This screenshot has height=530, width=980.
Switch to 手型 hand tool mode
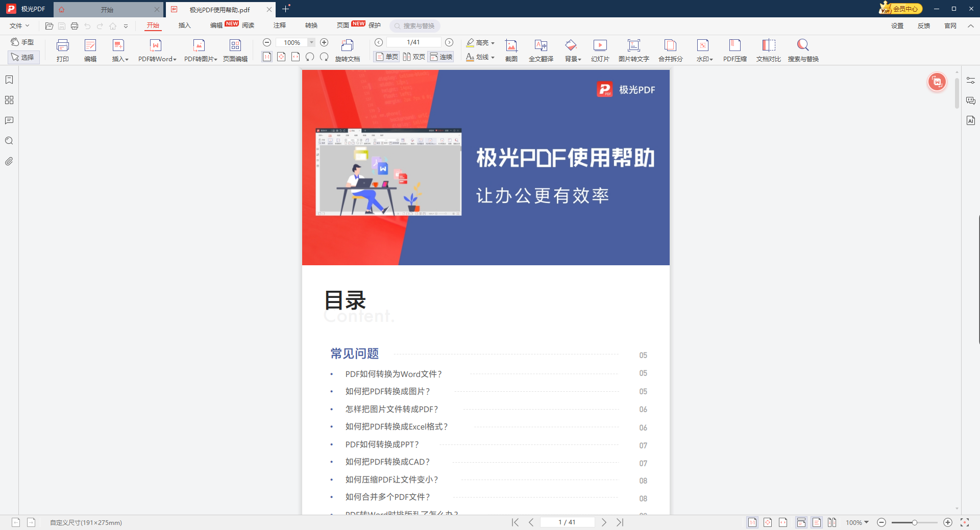[23, 42]
